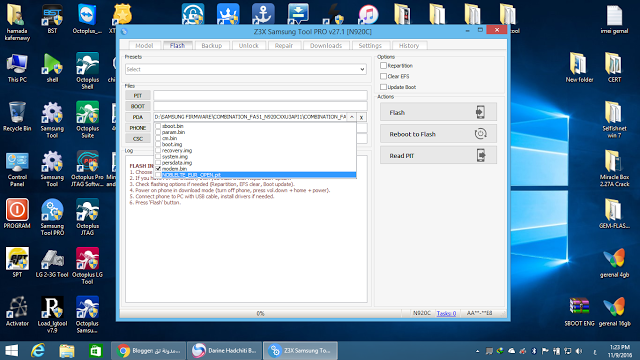The width and height of the screenshot is (640, 360).
Task: Open the Recycle Bin
Action: (17, 116)
